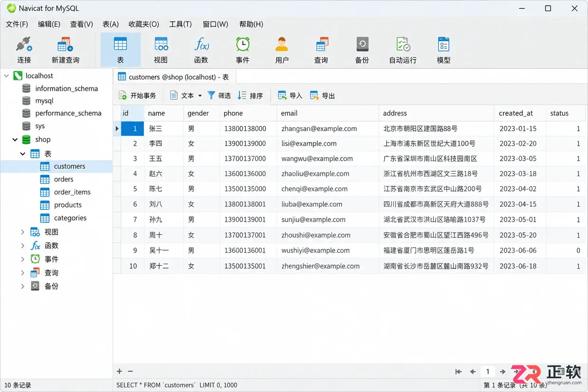Open the 工具(T) menu
The image size is (588, 392).
(180, 24)
